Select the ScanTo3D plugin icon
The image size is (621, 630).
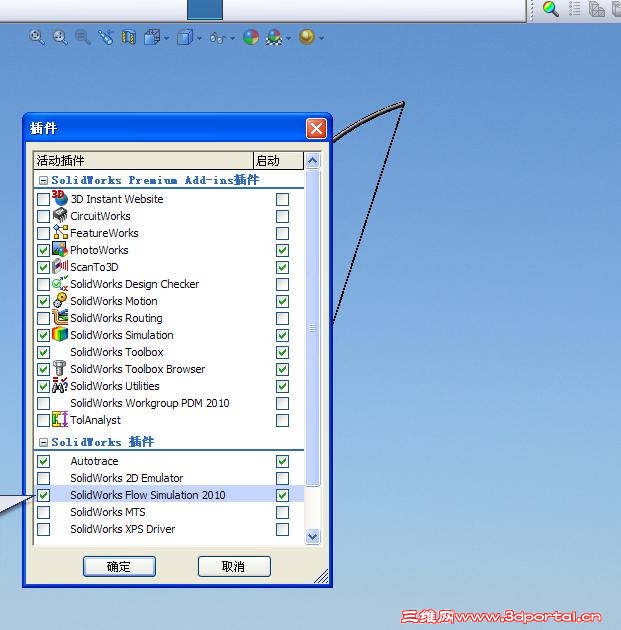pyautogui.click(x=60, y=266)
